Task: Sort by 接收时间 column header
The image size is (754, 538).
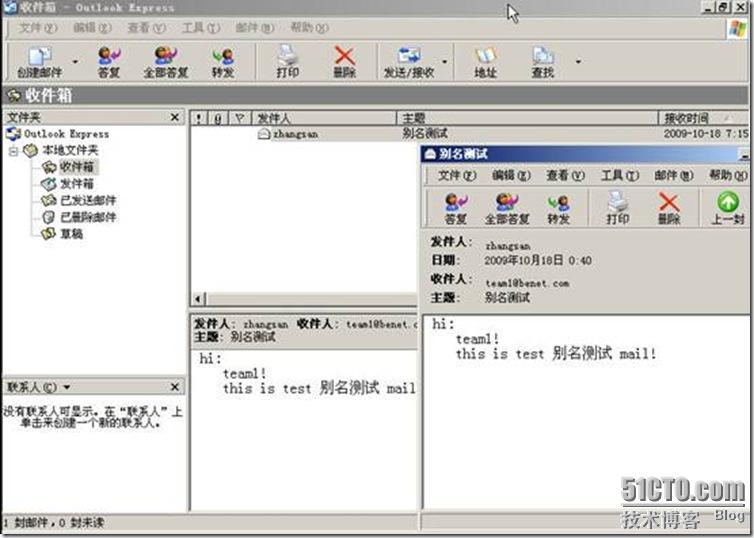Action: pos(703,118)
